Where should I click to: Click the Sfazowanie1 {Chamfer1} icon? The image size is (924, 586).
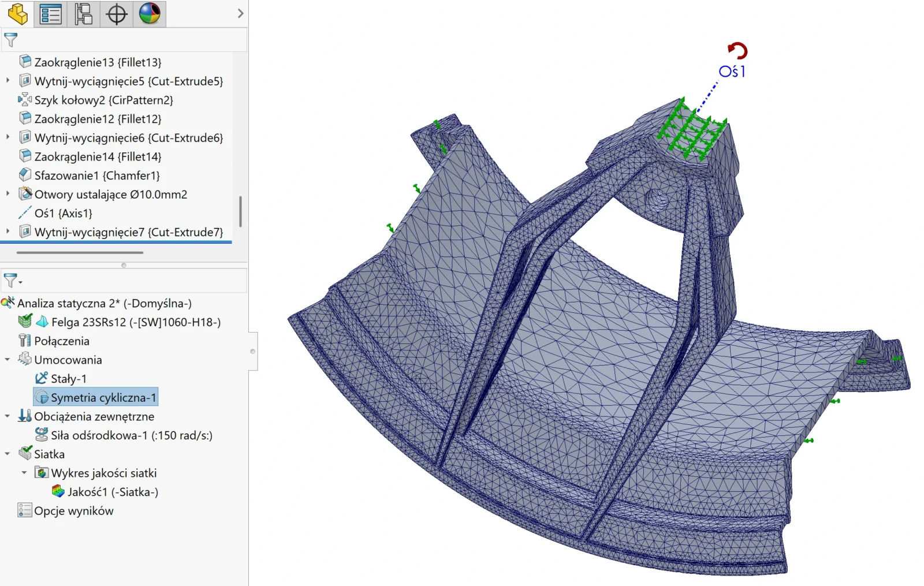click(x=25, y=174)
